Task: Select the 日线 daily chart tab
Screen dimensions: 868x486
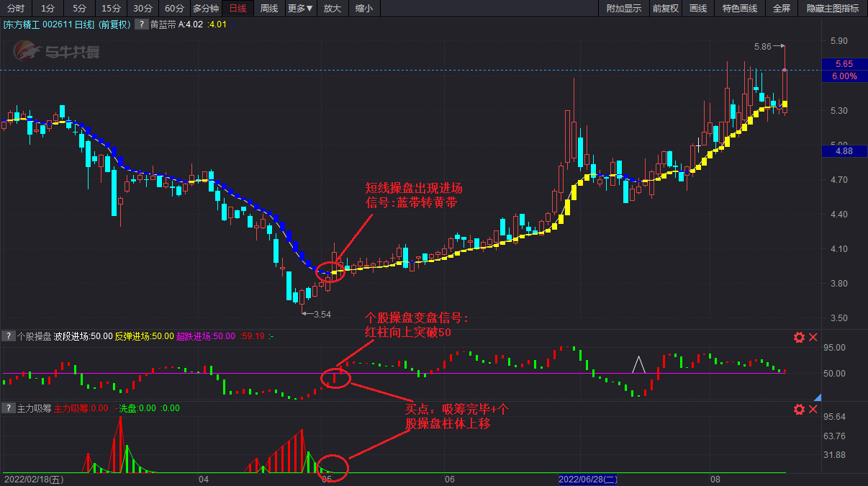Action: click(238, 9)
